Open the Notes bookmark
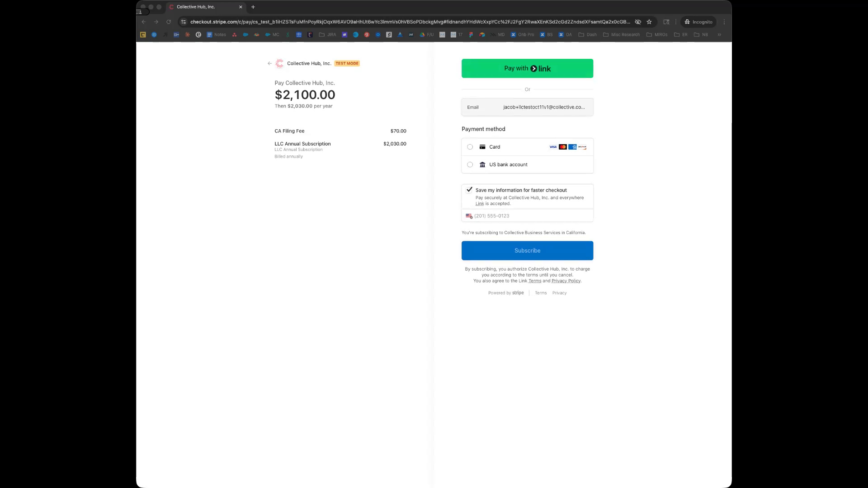This screenshot has height=488, width=868. click(x=216, y=35)
